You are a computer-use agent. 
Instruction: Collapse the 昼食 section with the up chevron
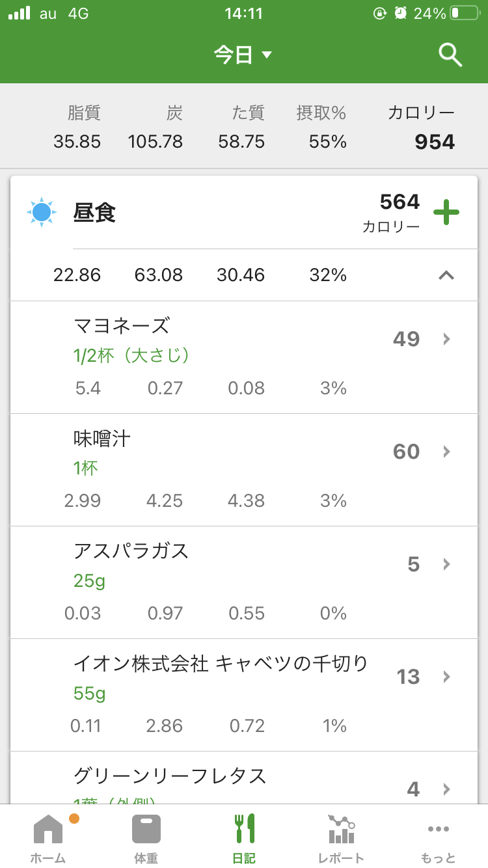pos(446,275)
